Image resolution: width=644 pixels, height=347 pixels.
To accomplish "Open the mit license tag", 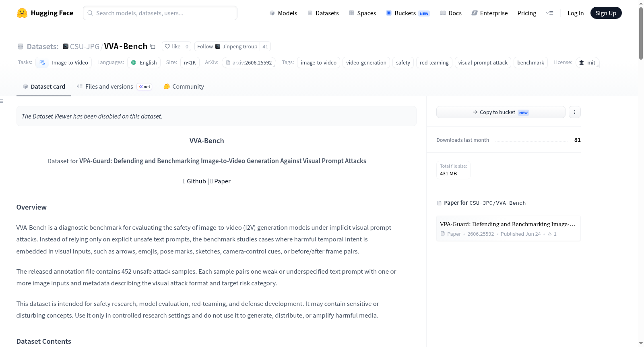I will pos(587,62).
